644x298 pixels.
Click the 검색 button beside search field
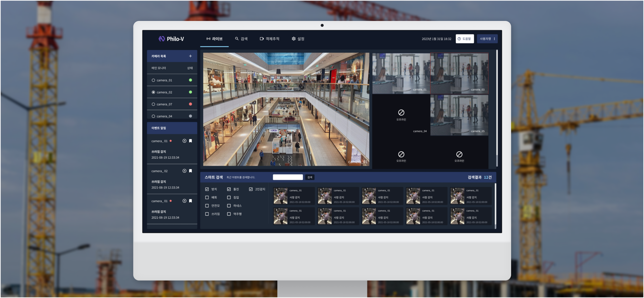310,177
